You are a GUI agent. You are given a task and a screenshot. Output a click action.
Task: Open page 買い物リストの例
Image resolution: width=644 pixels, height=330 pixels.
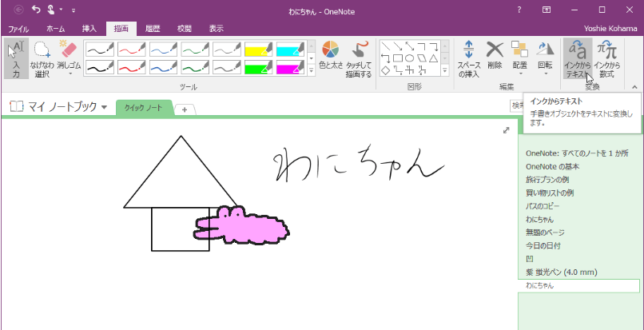pos(550,193)
